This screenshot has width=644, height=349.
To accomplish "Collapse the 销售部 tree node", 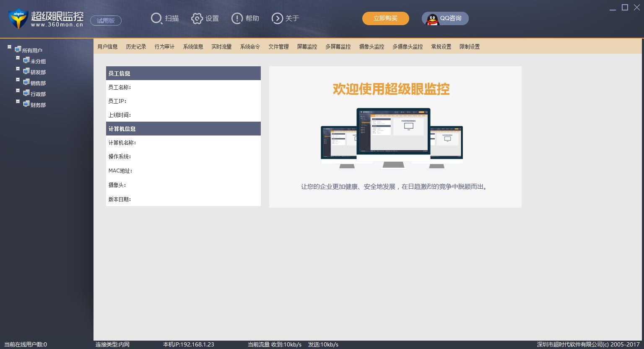I will (18, 79).
